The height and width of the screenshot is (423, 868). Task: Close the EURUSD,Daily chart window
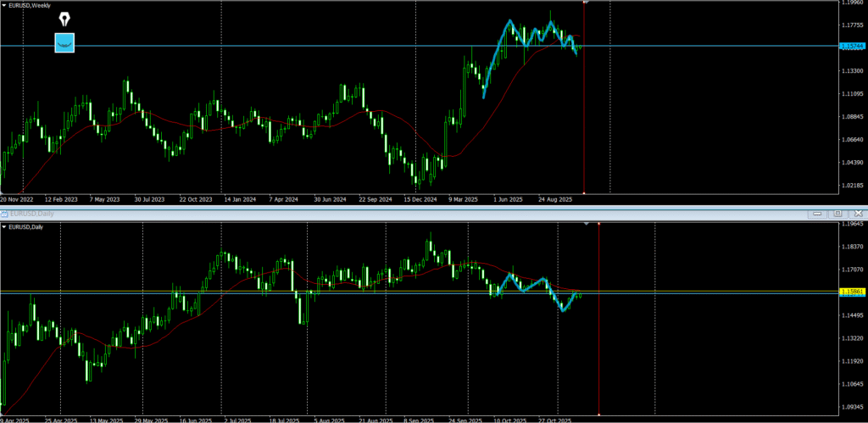tap(858, 214)
